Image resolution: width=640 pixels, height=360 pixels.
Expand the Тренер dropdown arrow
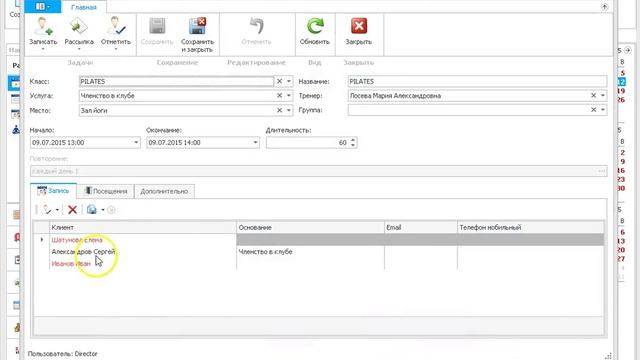click(603, 96)
